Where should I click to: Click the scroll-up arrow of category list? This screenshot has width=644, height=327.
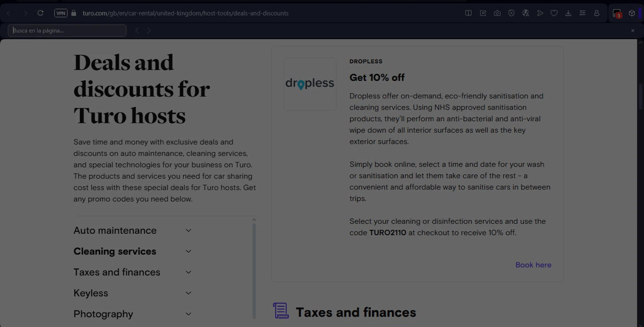pos(254,220)
